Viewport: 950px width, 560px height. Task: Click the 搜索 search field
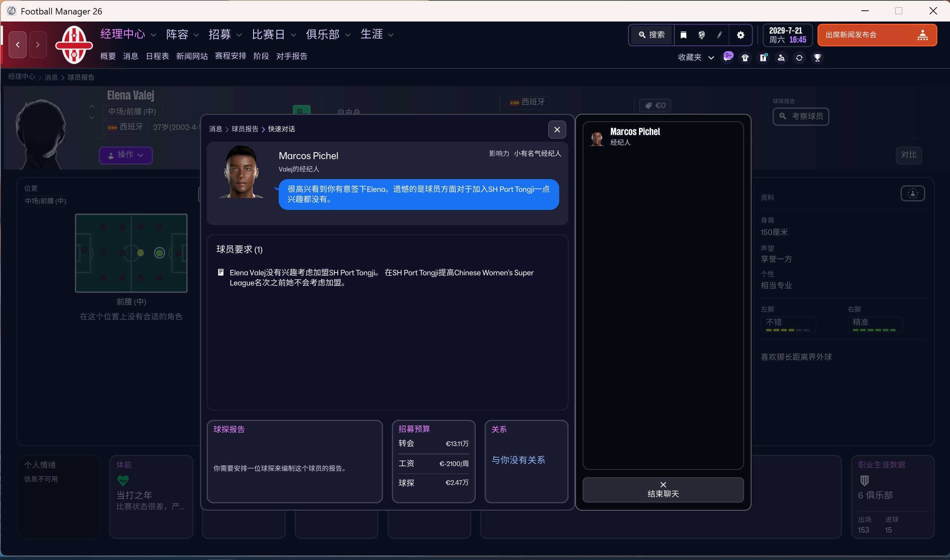[652, 35]
